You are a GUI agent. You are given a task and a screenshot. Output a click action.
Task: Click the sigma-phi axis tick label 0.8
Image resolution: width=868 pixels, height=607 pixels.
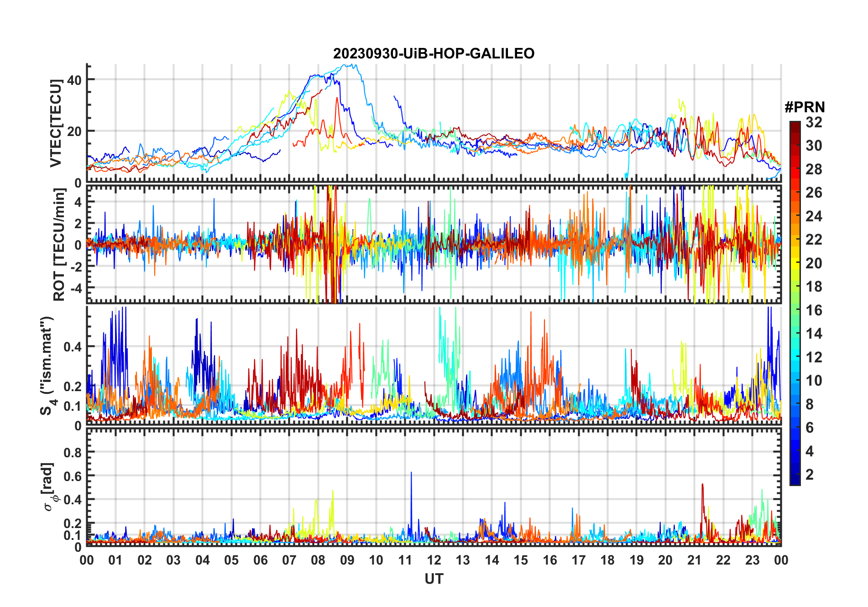click(73, 453)
